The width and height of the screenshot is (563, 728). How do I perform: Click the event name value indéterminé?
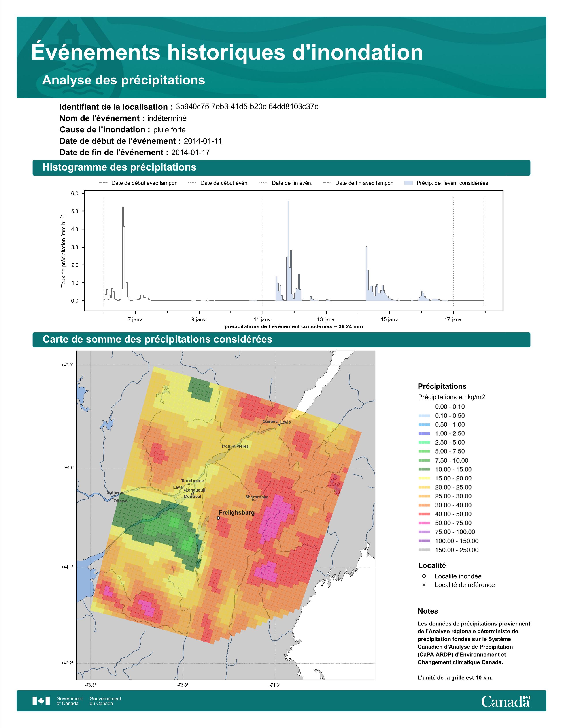coord(167,118)
